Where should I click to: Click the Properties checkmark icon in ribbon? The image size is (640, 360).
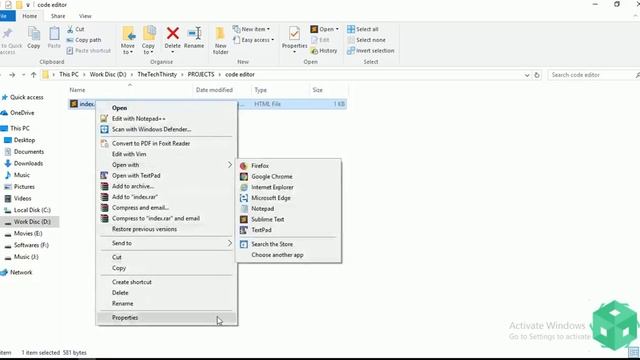coord(294,33)
